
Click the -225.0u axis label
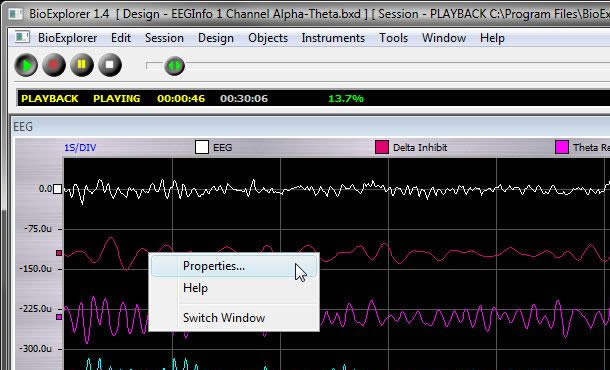35,309
